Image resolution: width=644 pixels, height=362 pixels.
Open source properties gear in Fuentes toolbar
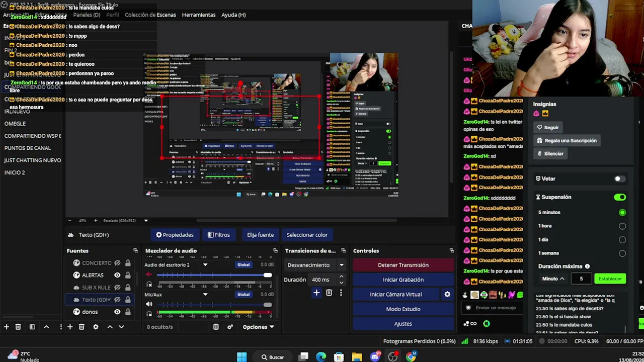[x=96, y=327]
